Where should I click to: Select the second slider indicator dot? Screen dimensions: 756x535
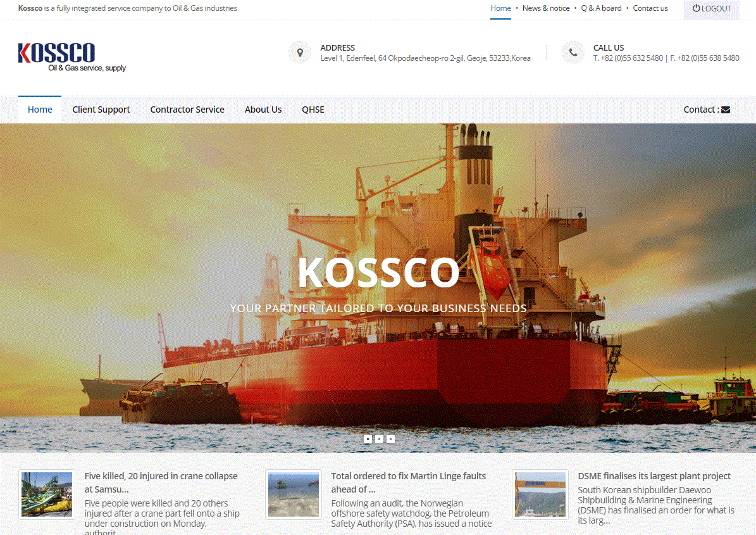[379, 439]
